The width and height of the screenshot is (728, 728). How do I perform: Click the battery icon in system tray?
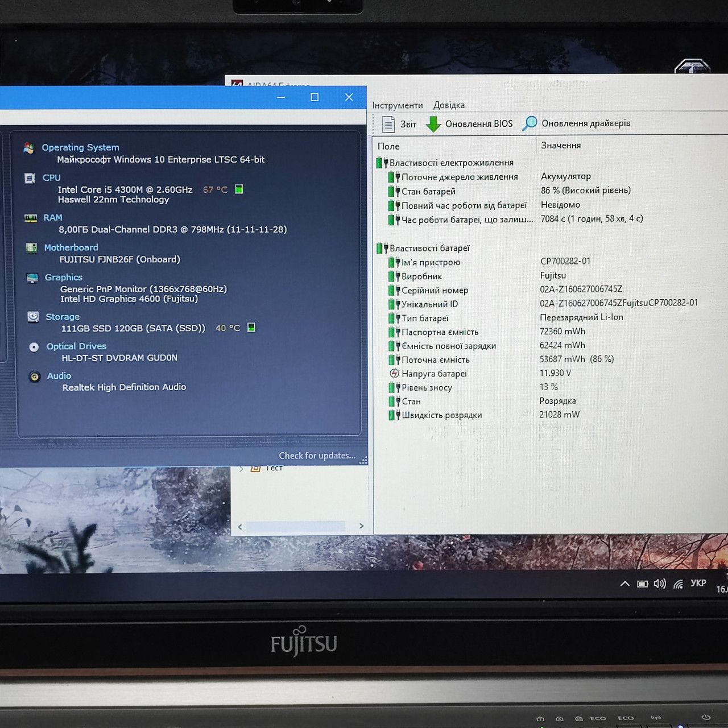(x=643, y=584)
